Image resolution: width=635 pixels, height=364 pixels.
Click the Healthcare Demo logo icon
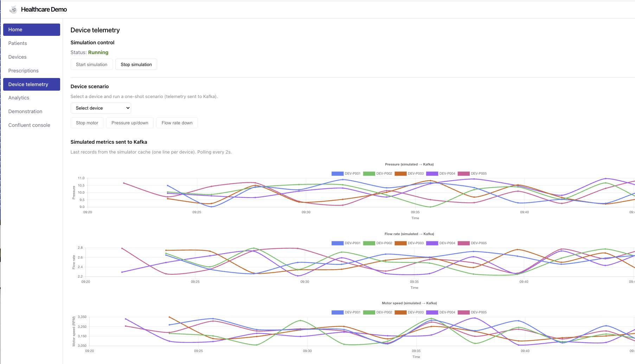pyautogui.click(x=13, y=9)
